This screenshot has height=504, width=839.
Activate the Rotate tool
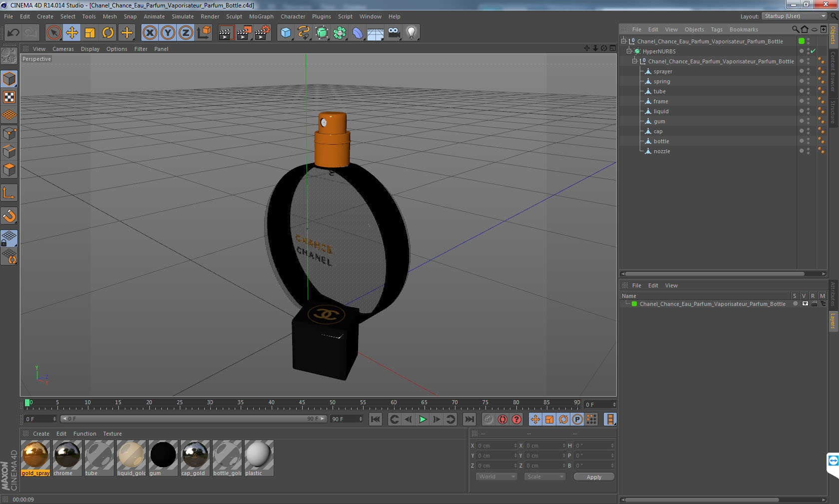point(108,33)
